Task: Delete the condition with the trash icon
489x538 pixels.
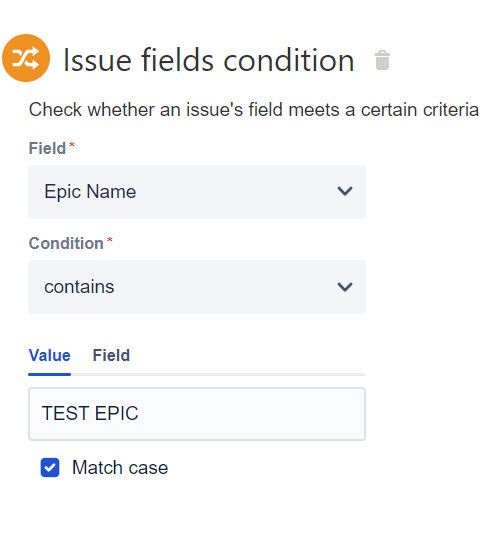Action: pyautogui.click(x=382, y=60)
